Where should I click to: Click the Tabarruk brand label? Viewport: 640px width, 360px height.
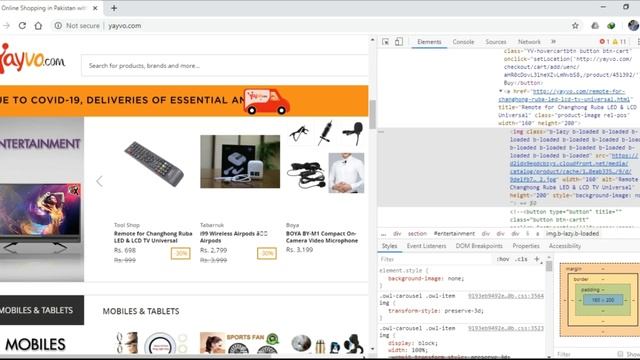coord(212,225)
